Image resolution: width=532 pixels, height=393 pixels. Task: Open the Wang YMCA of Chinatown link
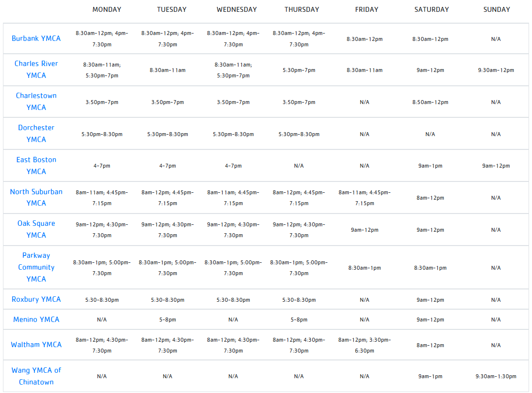pyautogui.click(x=36, y=376)
